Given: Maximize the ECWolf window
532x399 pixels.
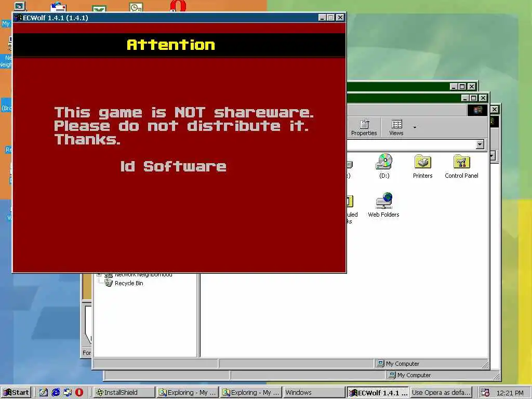Looking at the screenshot, I should (331, 18).
